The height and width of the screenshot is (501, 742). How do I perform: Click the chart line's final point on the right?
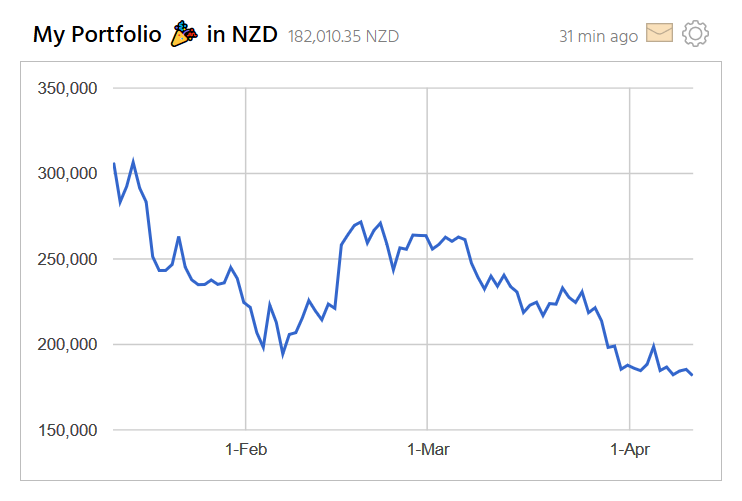(692, 375)
